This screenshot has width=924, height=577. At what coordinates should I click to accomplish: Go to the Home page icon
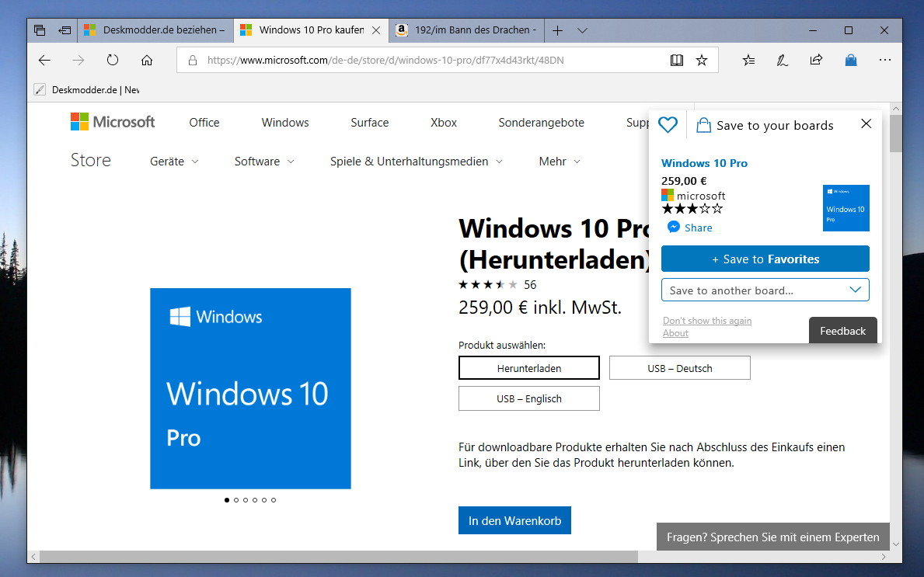coord(147,60)
